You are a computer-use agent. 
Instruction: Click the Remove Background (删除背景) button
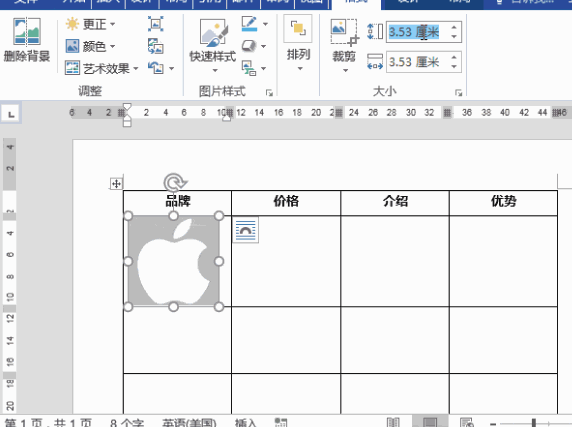click(x=27, y=40)
